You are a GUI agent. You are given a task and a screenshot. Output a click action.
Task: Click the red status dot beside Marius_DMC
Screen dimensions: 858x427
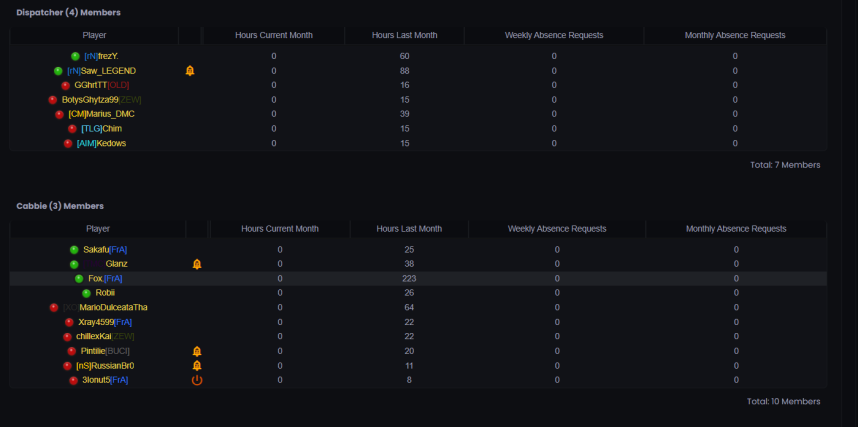[x=60, y=114]
